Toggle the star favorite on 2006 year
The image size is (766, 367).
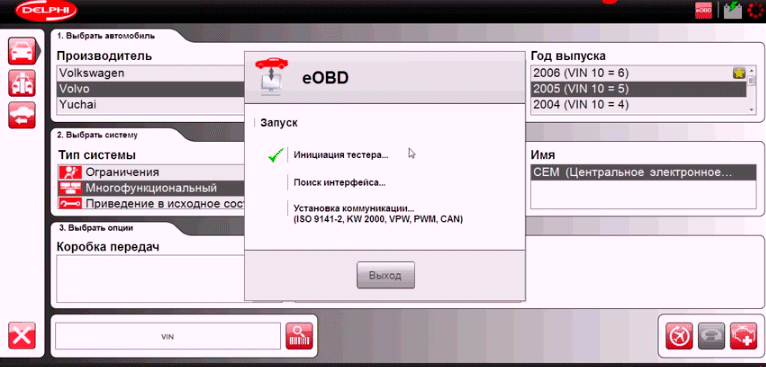click(739, 73)
